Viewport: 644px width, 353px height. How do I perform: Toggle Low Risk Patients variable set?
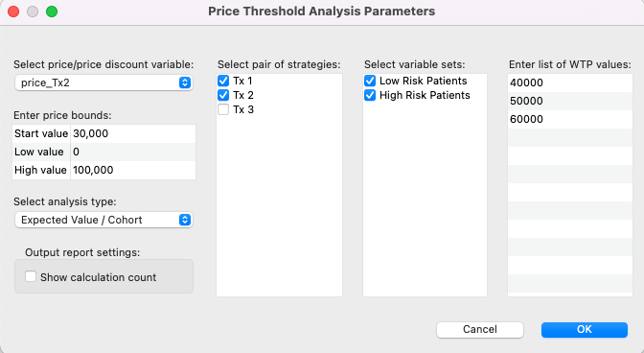point(370,81)
